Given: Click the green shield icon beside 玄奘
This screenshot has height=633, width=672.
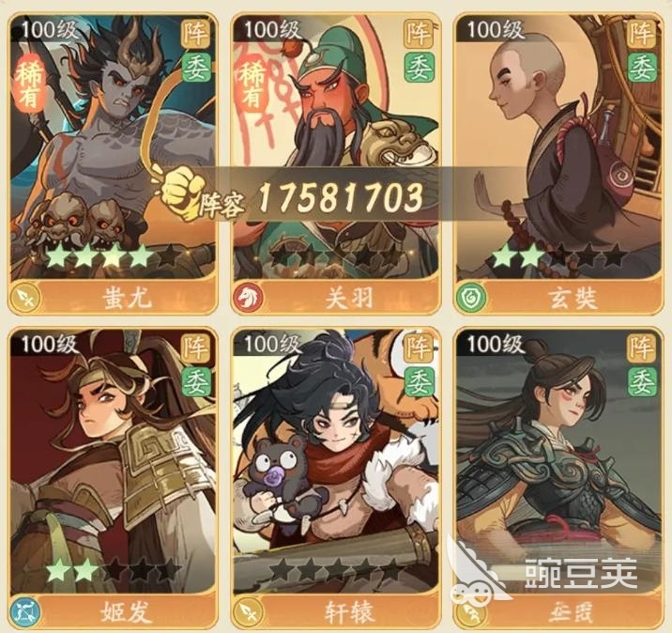Looking at the screenshot, I should tap(471, 297).
